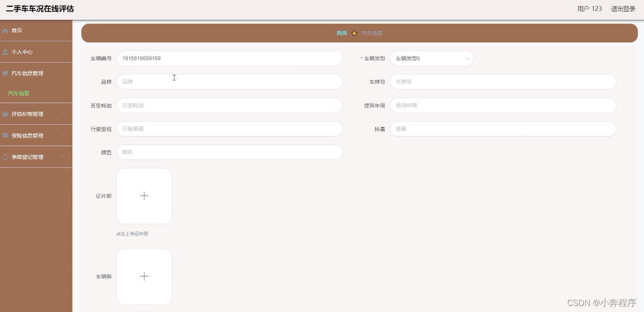
Task: Open the 车辆类型 dropdown
Action: pos(432,58)
